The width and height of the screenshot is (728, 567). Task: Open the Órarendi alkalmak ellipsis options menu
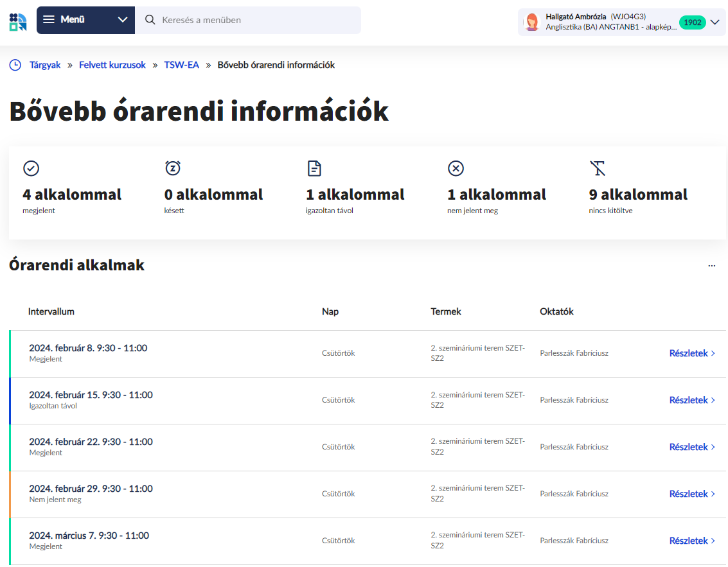click(x=711, y=265)
